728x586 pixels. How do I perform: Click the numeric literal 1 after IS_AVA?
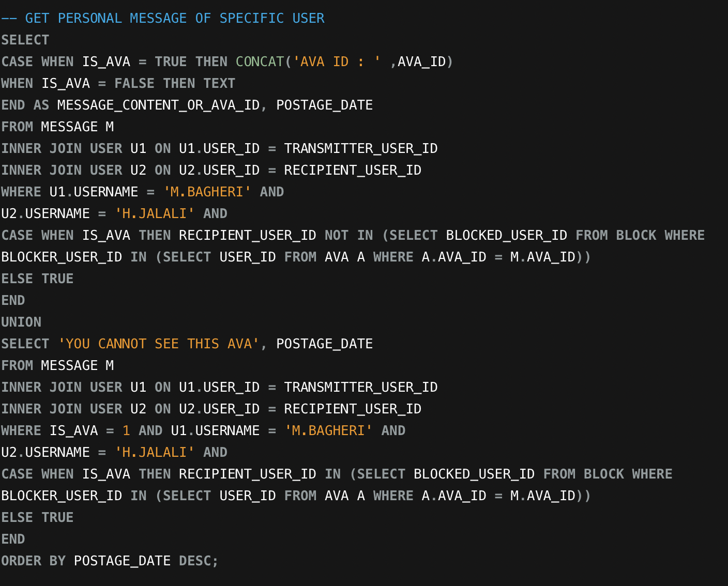[x=126, y=431]
